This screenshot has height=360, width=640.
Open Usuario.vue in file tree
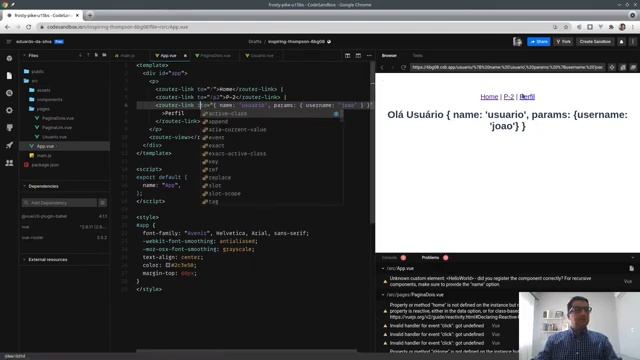click(x=54, y=137)
